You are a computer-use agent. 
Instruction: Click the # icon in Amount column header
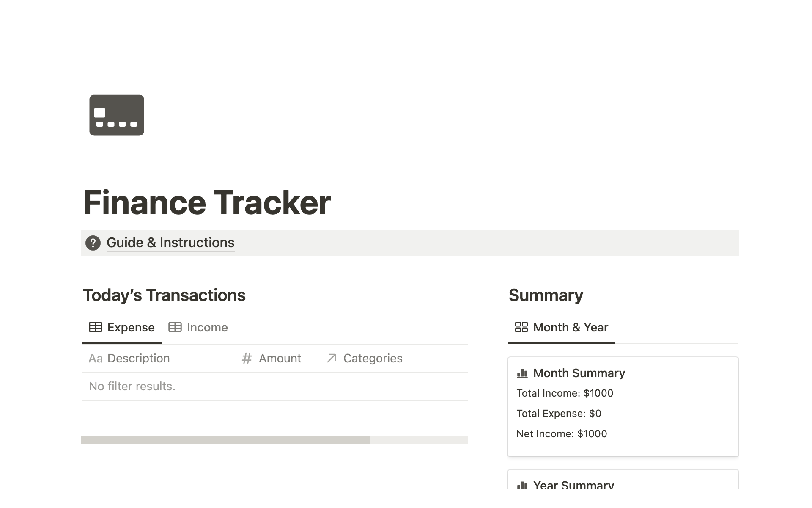(x=247, y=358)
